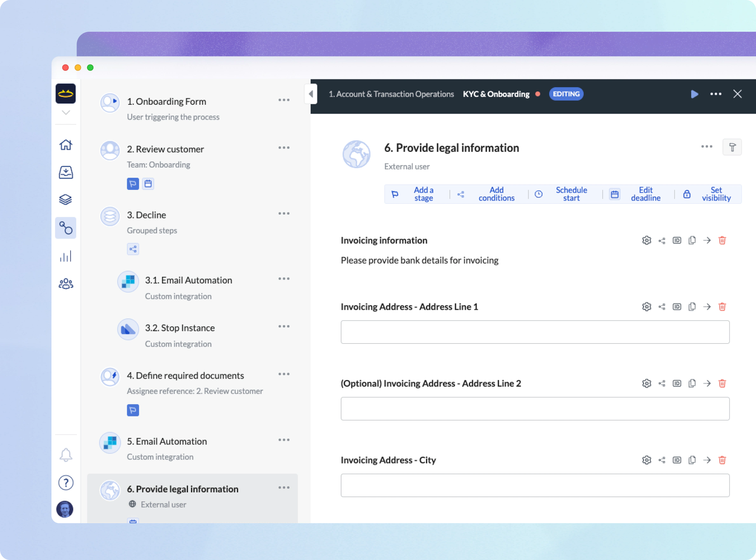756x560 pixels.
Task: Open the analytics bar chart icon
Action: (65, 256)
